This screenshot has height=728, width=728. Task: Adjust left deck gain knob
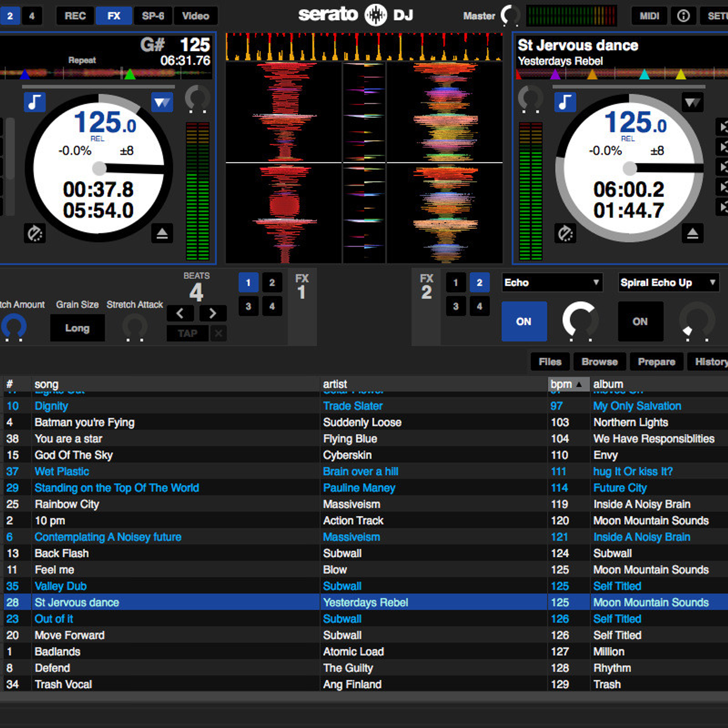198,98
